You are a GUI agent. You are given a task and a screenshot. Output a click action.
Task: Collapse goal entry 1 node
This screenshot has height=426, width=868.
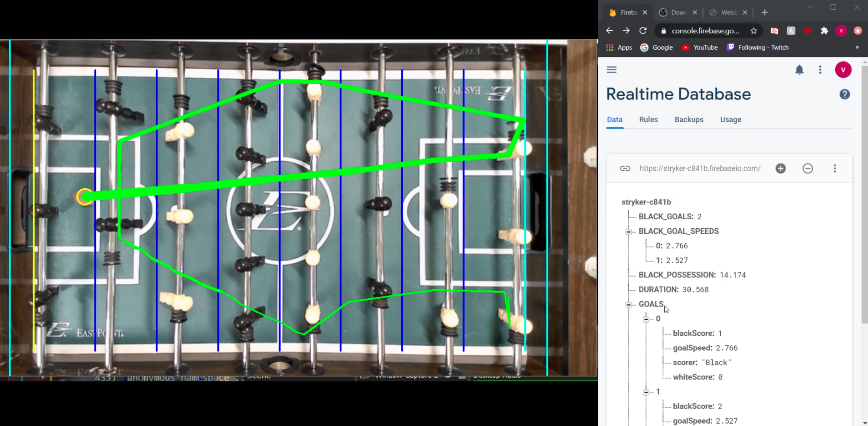[646, 392]
